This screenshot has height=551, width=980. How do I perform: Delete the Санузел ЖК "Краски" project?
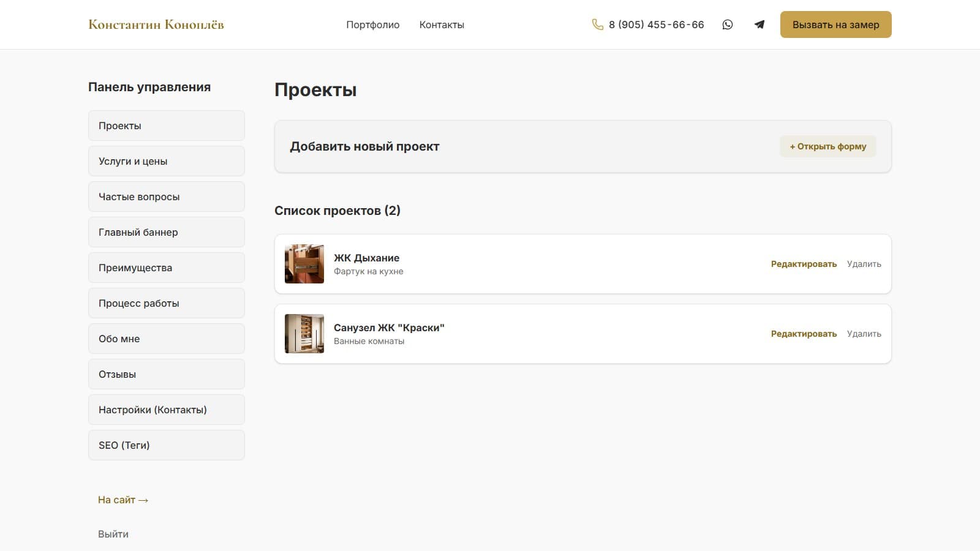[x=864, y=334]
